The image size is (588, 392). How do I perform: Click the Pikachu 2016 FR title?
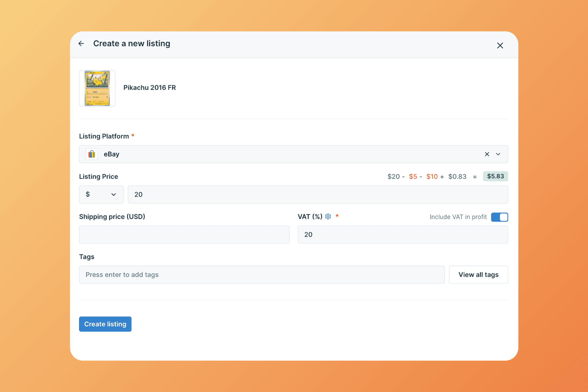pos(149,88)
